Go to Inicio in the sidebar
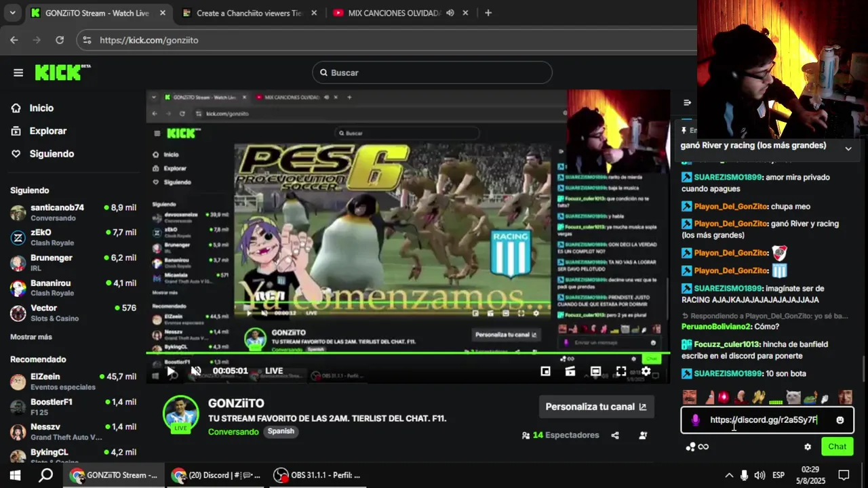Image resolution: width=868 pixels, height=488 pixels. tap(41, 108)
